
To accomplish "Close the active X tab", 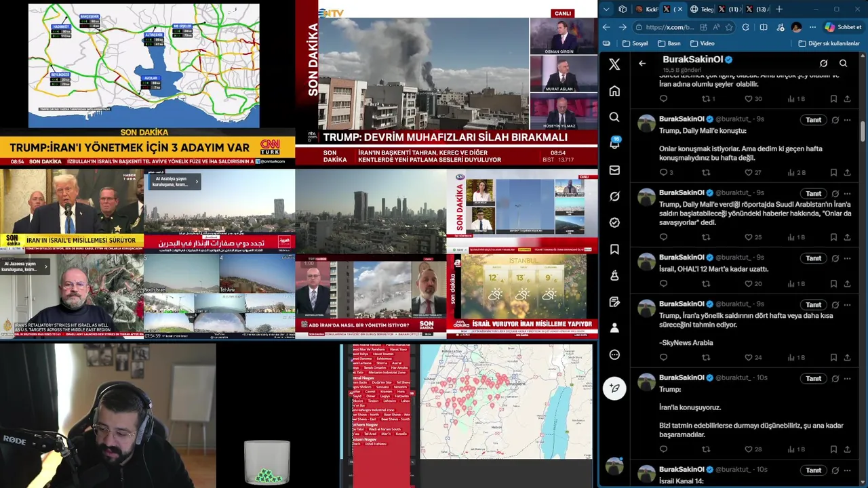I will (680, 9).
